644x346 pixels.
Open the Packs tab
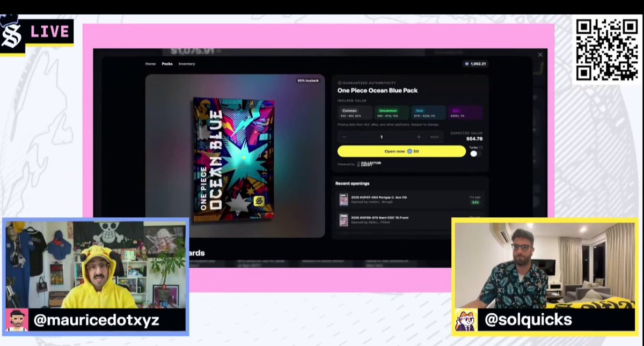click(x=167, y=64)
